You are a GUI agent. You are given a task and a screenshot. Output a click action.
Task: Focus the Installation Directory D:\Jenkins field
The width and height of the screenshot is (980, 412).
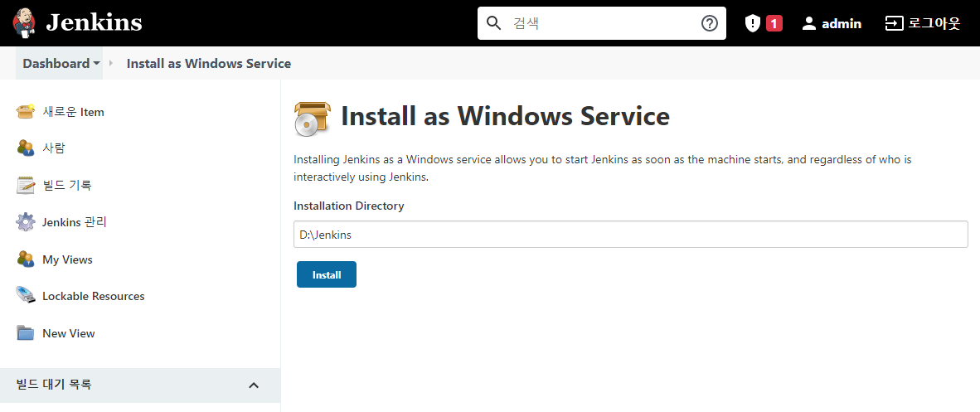[x=631, y=235]
